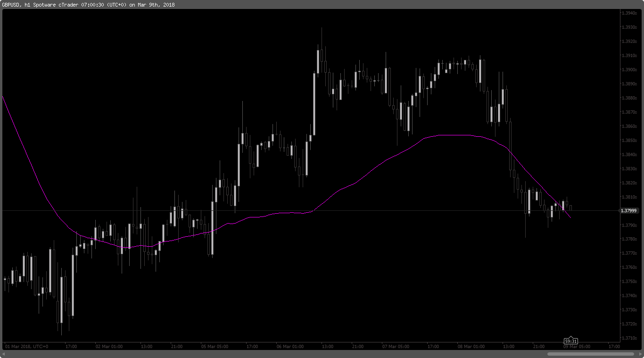Screen dimensions: 644x358
Task: Click the 1.3860 price level label
Action: point(629,126)
